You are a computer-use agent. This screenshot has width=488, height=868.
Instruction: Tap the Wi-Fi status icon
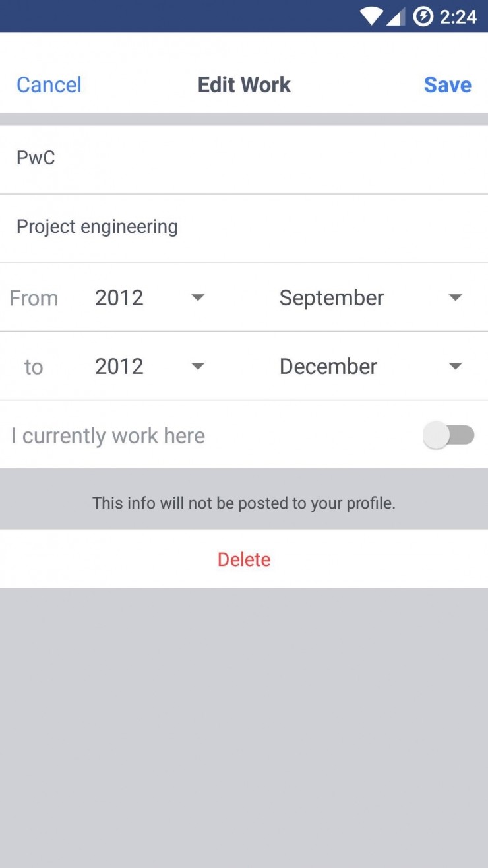tap(371, 16)
